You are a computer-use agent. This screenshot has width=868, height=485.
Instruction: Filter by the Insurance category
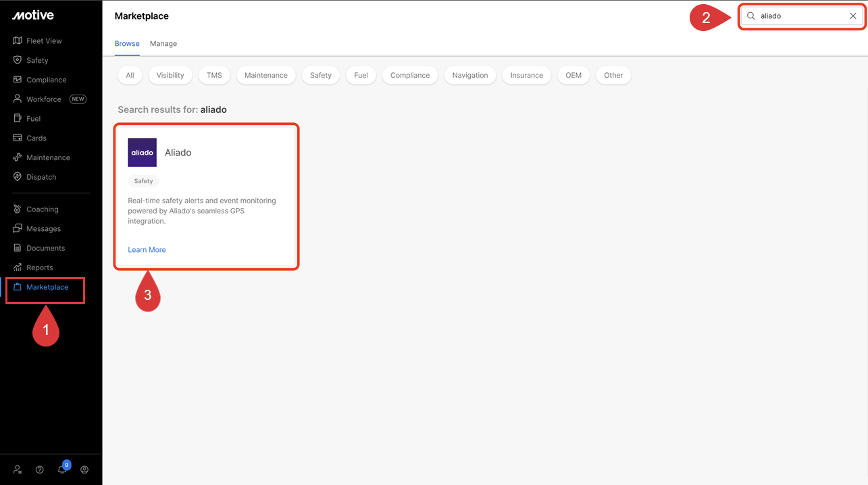[527, 75]
